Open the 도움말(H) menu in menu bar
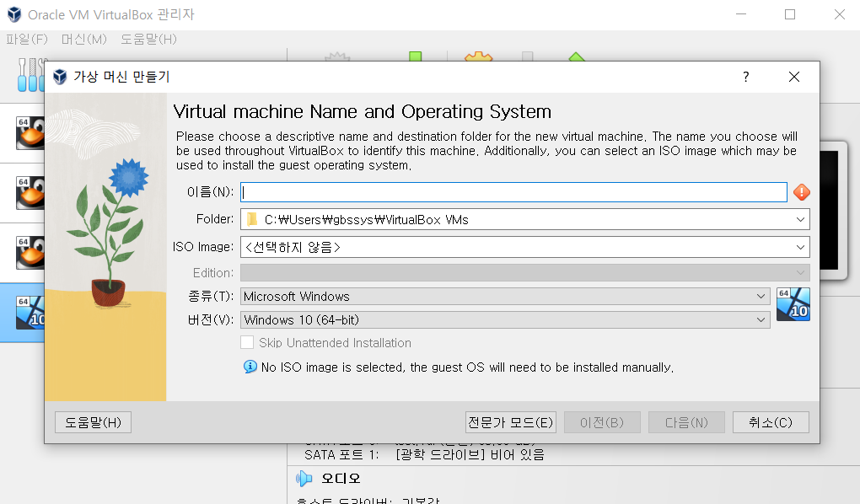The image size is (860, 504). 148,40
